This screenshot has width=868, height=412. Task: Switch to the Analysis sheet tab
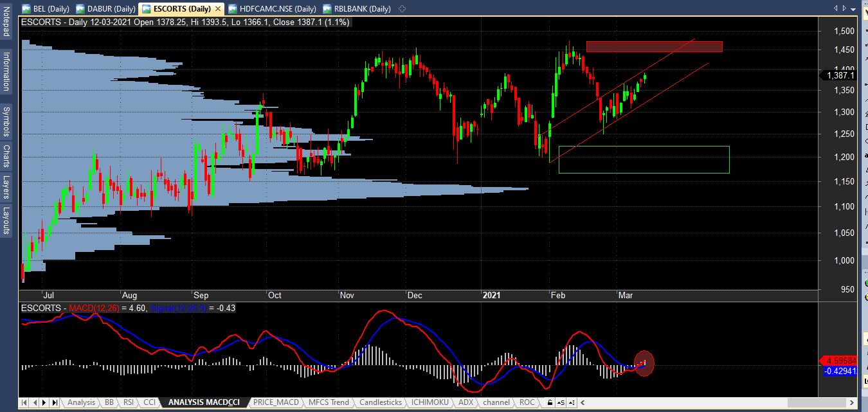pos(81,402)
